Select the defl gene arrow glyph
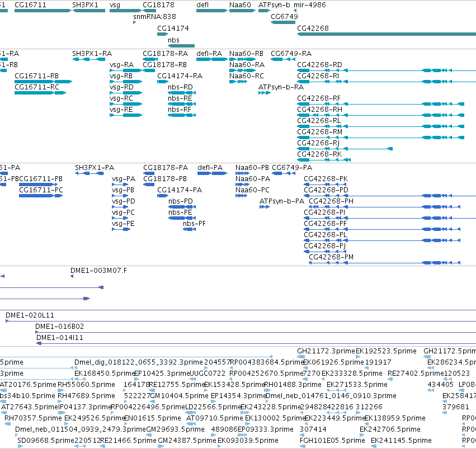This screenshot has width=476, height=449. pos(212,11)
